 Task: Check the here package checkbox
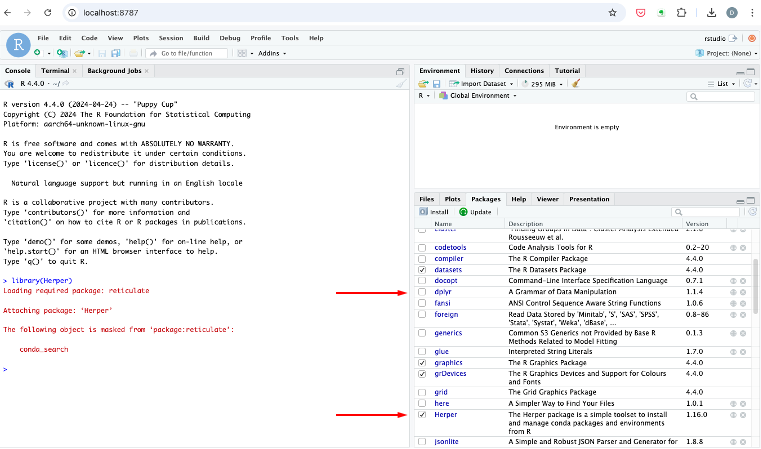pos(422,403)
